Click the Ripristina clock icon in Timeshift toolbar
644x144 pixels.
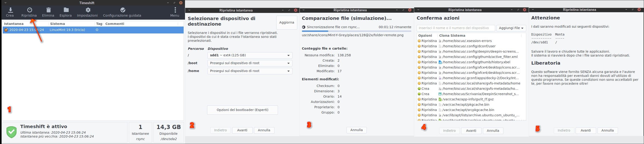pyautogui.click(x=29, y=10)
